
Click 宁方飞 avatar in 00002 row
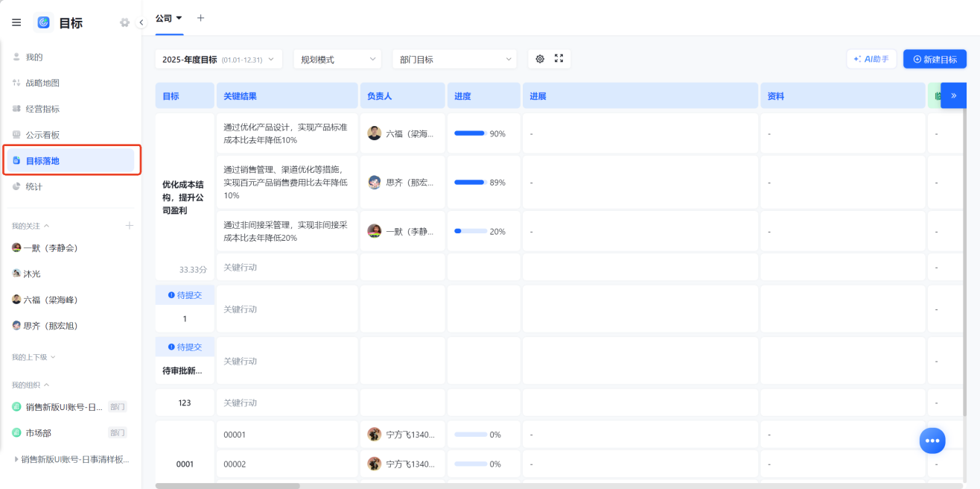(x=375, y=464)
